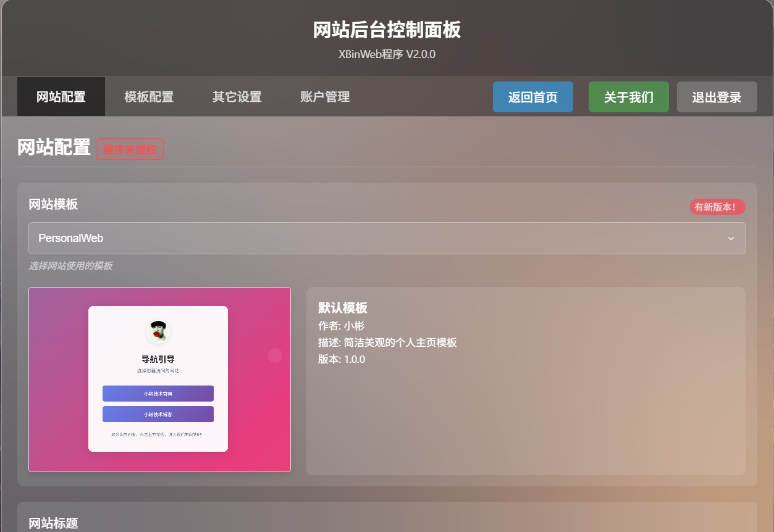Image resolution: width=774 pixels, height=532 pixels.
Task: Click the red 程序未授权 badge
Action: (x=130, y=149)
